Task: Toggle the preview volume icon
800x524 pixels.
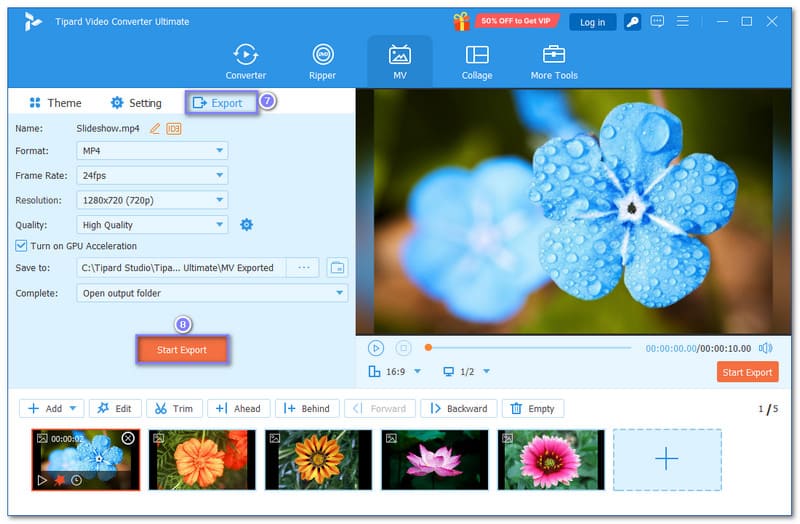Action: [765, 348]
